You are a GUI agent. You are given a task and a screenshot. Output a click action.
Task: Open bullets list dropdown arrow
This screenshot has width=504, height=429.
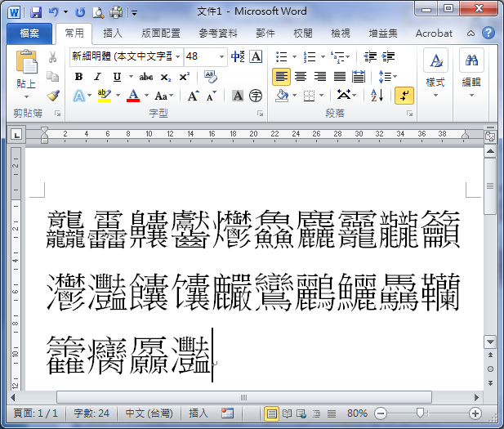(294, 57)
